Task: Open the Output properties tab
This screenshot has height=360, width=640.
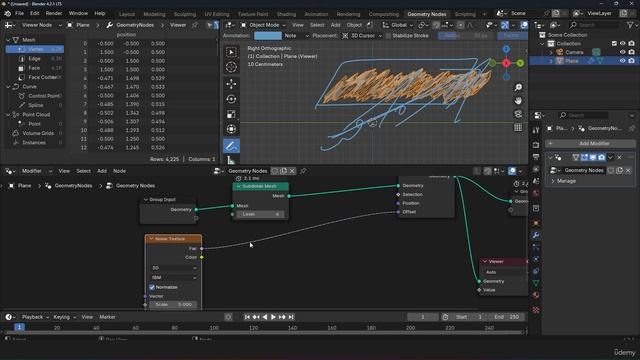Action: (x=536, y=157)
